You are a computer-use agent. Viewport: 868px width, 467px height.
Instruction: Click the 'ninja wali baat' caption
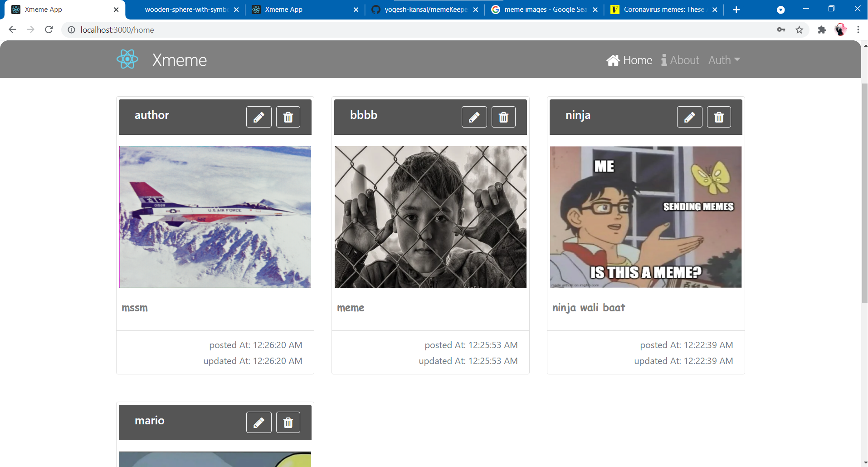point(589,308)
